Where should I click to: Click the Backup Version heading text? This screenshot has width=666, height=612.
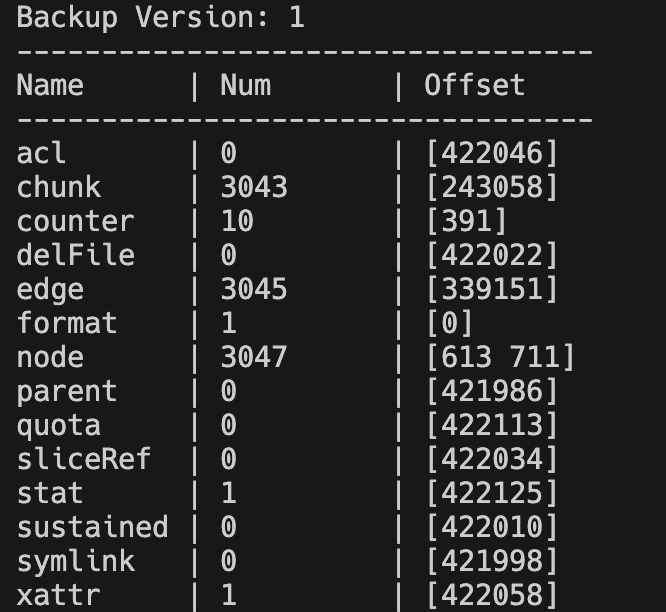pyautogui.click(x=161, y=18)
